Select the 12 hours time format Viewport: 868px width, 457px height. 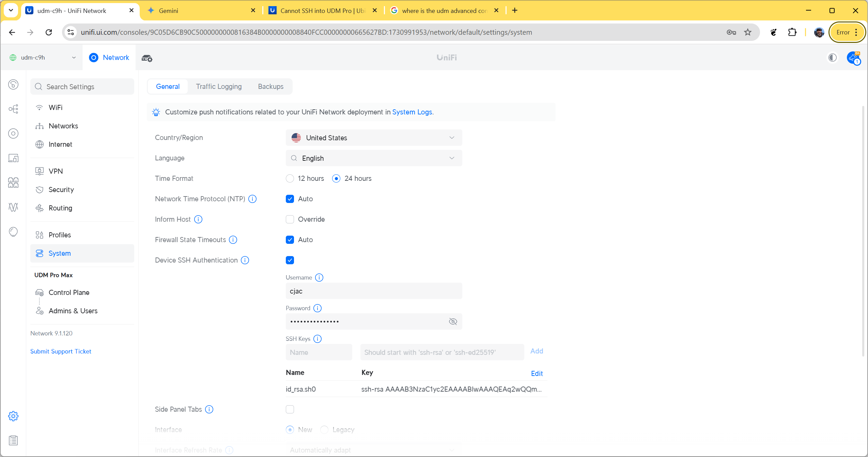click(290, 178)
